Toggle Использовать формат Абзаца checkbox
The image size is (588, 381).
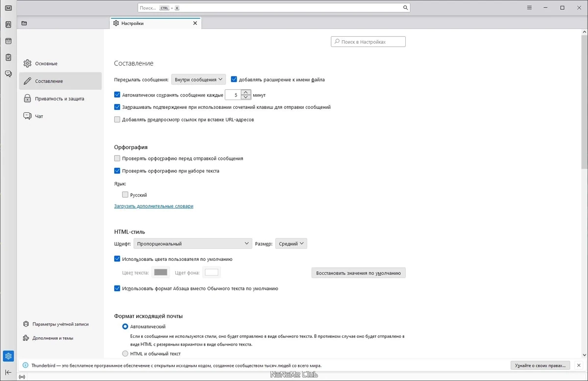point(117,288)
